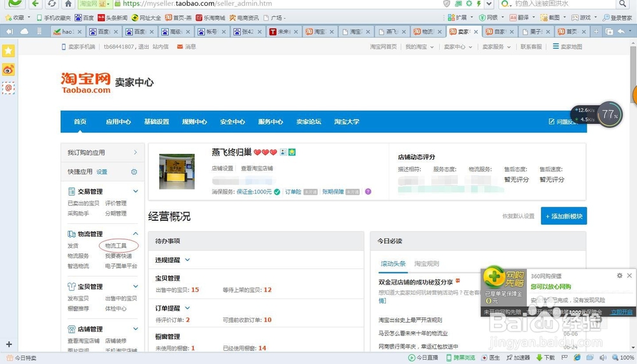Open the 卖家服务 dropdown menu

496,46
